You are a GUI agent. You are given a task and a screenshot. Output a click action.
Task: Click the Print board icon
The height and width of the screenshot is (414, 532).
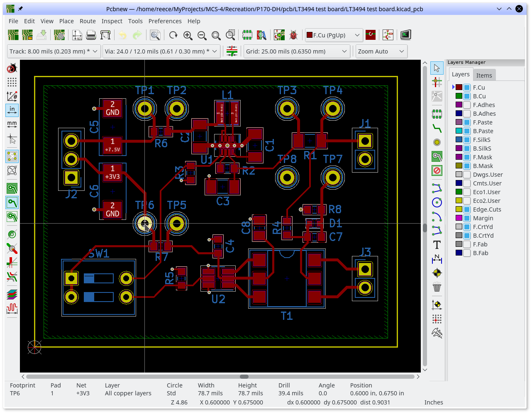point(91,35)
